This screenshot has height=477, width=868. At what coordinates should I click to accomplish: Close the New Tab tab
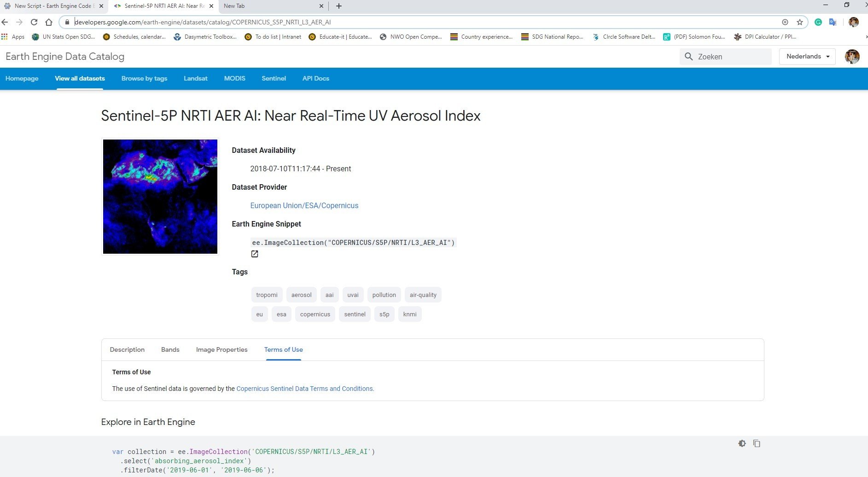pyautogui.click(x=321, y=6)
